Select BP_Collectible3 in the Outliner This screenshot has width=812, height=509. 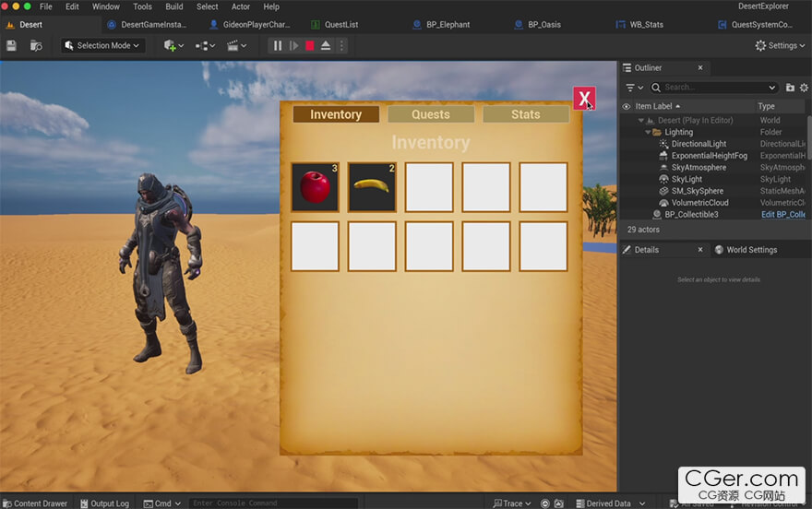[x=691, y=214]
